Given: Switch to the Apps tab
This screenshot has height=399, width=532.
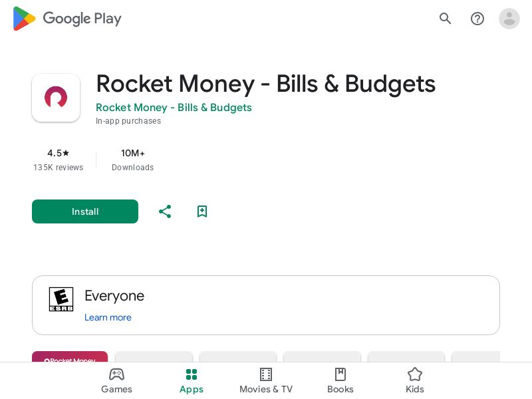Looking at the screenshot, I should tap(192, 380).
